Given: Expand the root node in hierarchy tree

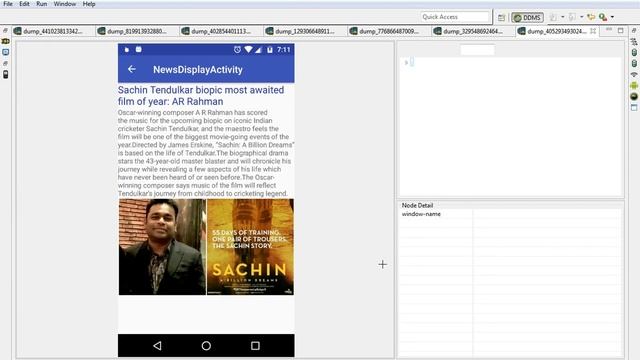Looking at the screenshot, I should click(x=406, y=62).
